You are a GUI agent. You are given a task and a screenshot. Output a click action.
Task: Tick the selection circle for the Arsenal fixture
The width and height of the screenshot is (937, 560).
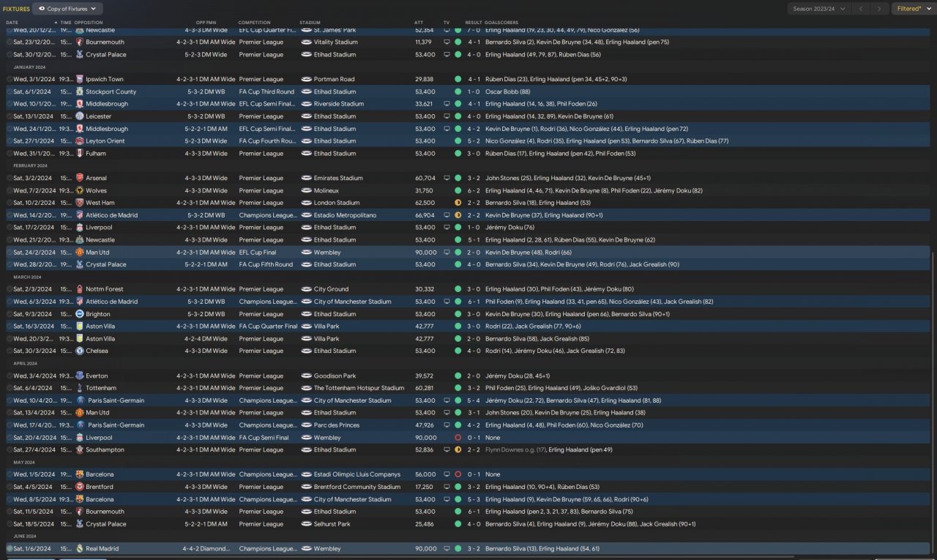coord(10,178)
